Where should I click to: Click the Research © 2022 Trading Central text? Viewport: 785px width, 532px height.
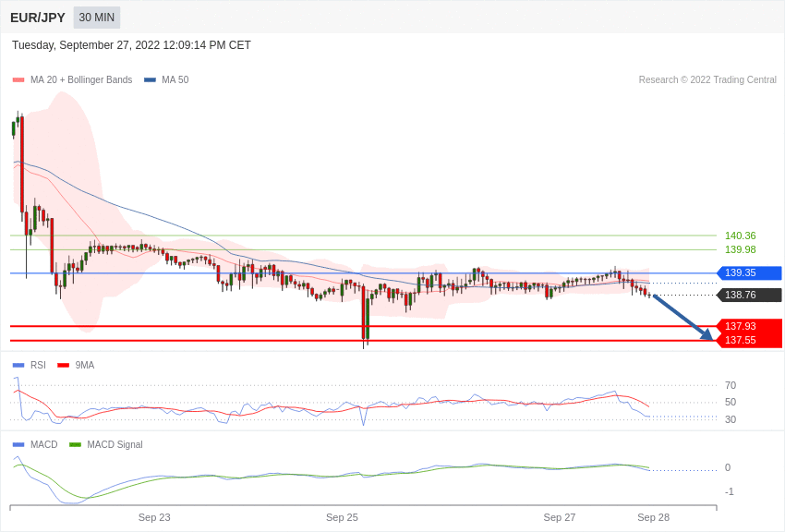707,79
